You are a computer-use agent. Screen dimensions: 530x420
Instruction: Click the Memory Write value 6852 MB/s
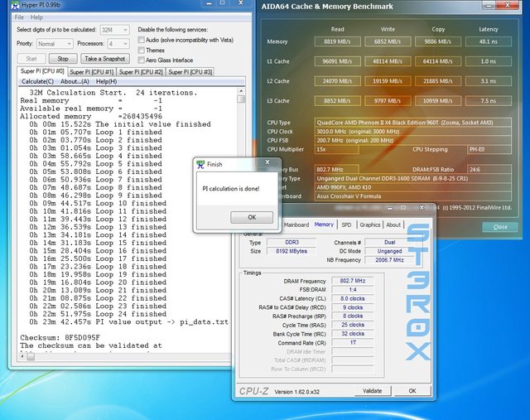[388, 41]
